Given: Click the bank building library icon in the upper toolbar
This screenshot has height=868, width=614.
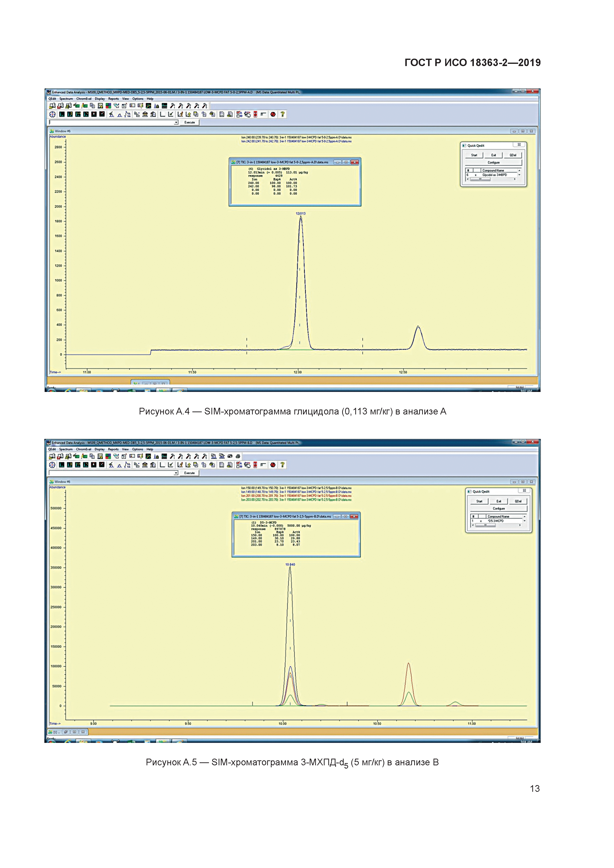Looking at the screenshot, I should coord(145,114).
